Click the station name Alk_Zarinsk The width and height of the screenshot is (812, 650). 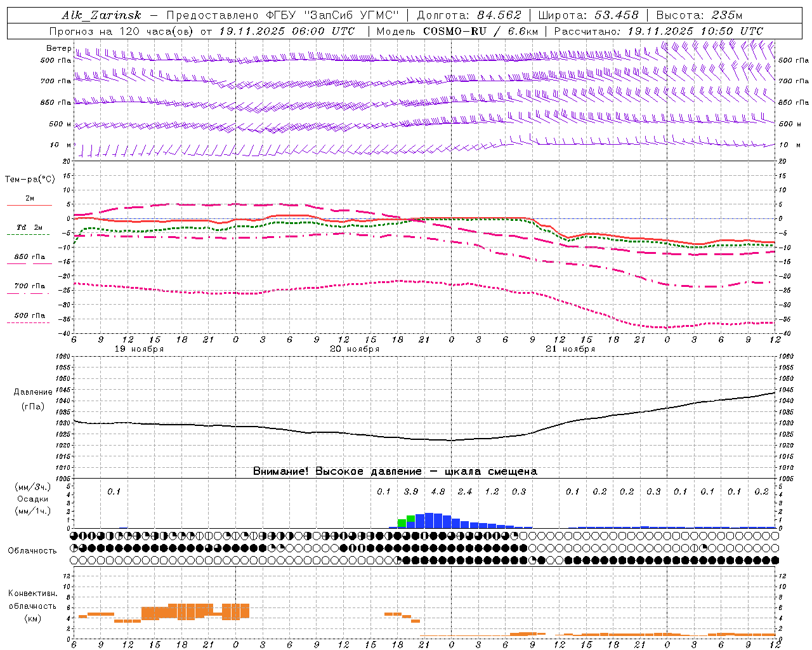[101, 15]
